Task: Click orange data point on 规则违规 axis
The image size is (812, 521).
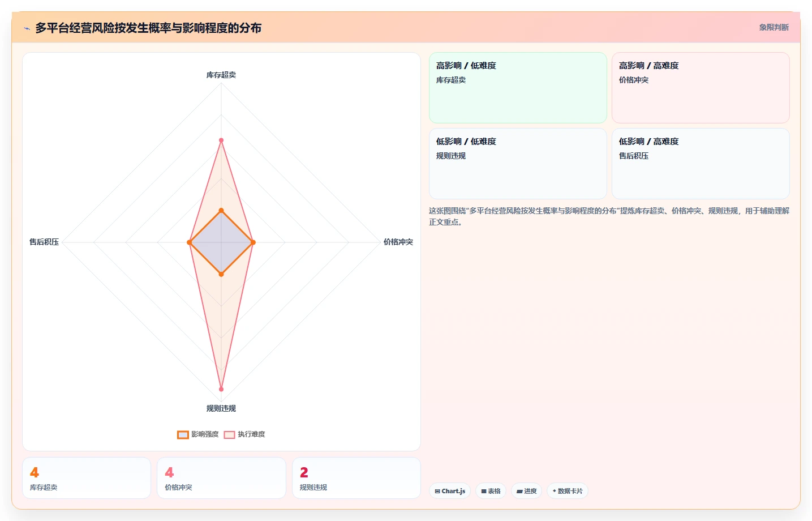Action: (221, 274)
